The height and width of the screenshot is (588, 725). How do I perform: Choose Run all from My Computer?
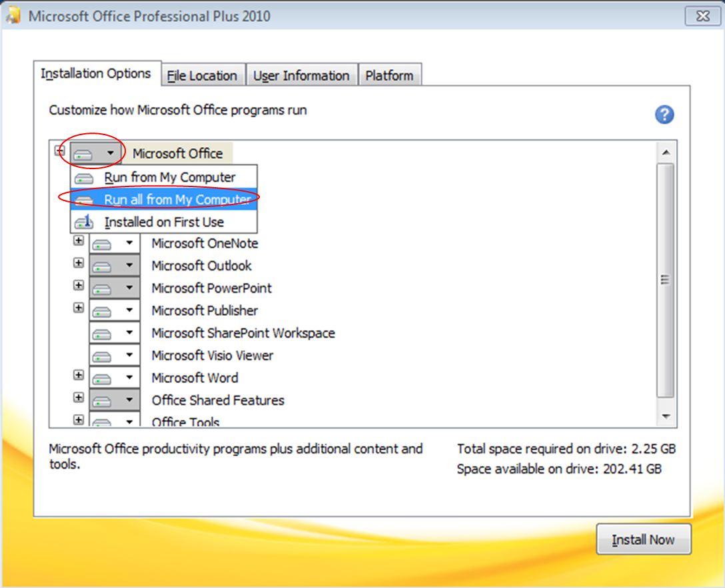(164, 200)
